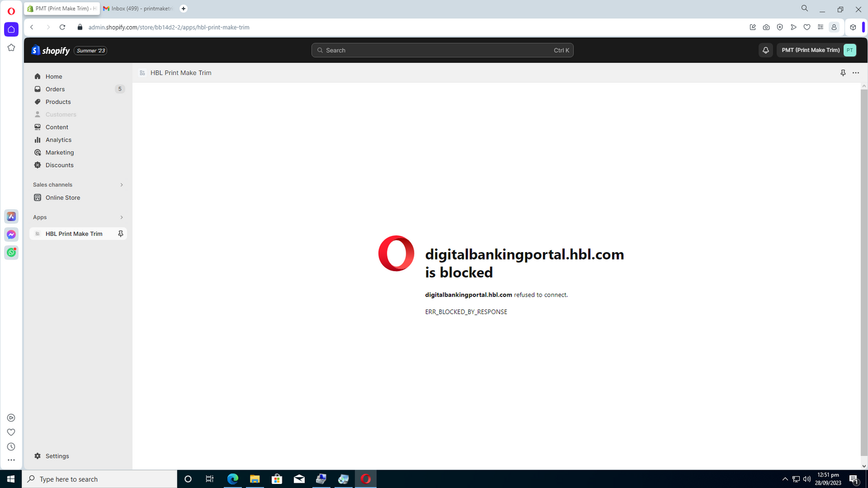868x488 pixels.
Task: Open Opera Speed Dial home button
Action: (x=11, y=29)
